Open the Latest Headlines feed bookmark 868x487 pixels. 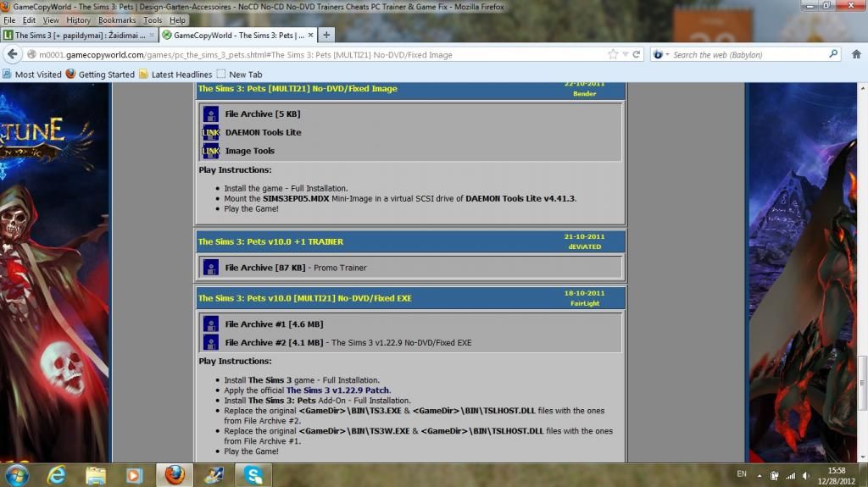tap(175, 75)
